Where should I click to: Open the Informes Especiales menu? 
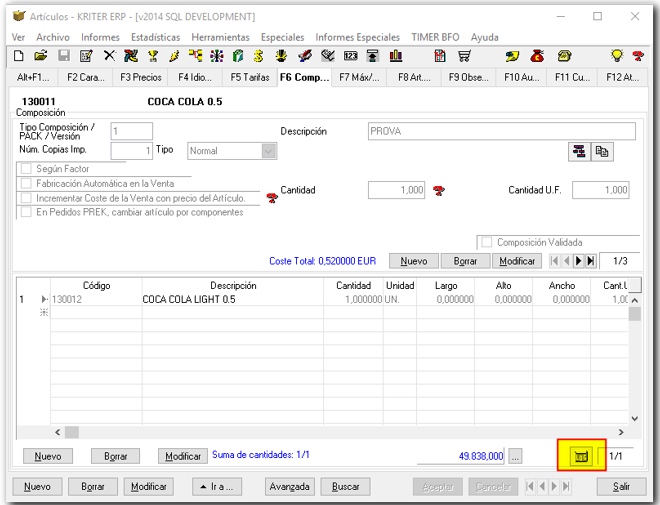(357, 37)
